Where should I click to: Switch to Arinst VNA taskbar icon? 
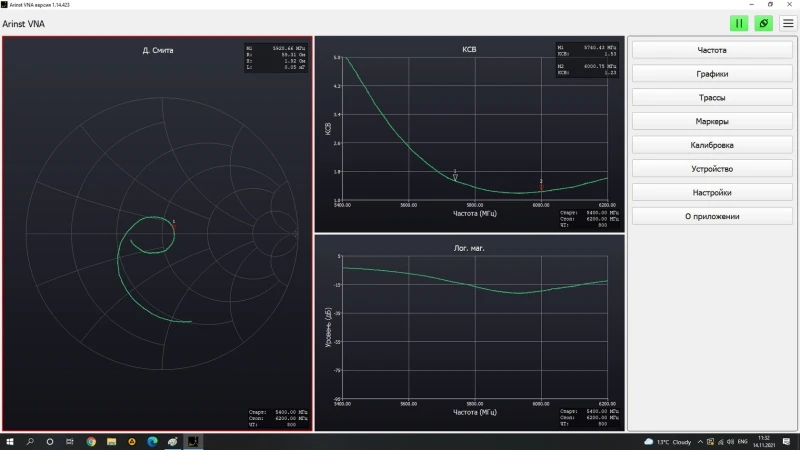(193, 442)
